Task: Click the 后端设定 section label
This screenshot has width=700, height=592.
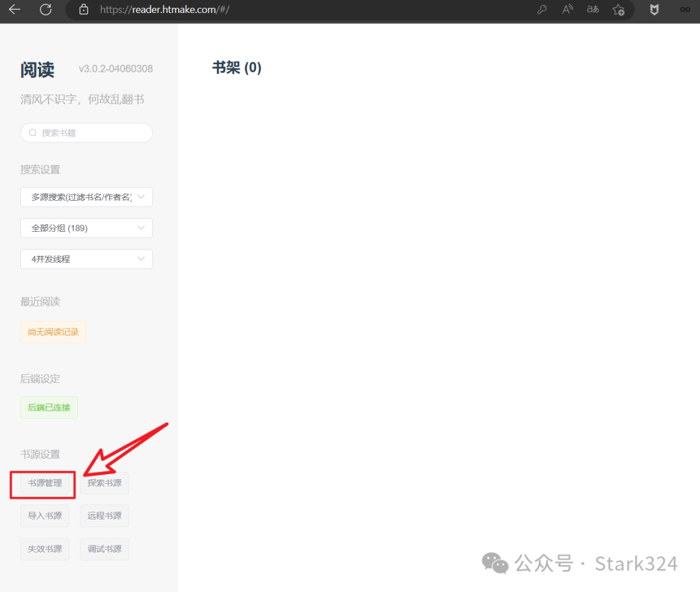Action: coord(40,379)
